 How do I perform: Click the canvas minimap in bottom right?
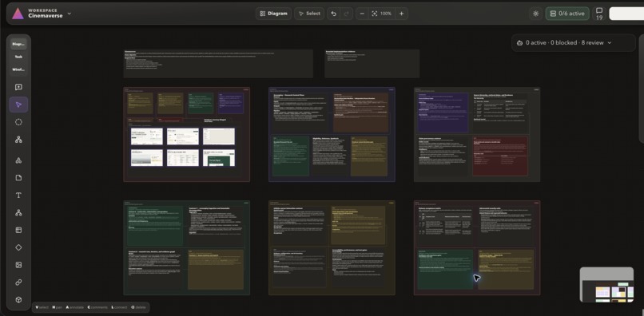click(606, 285)
